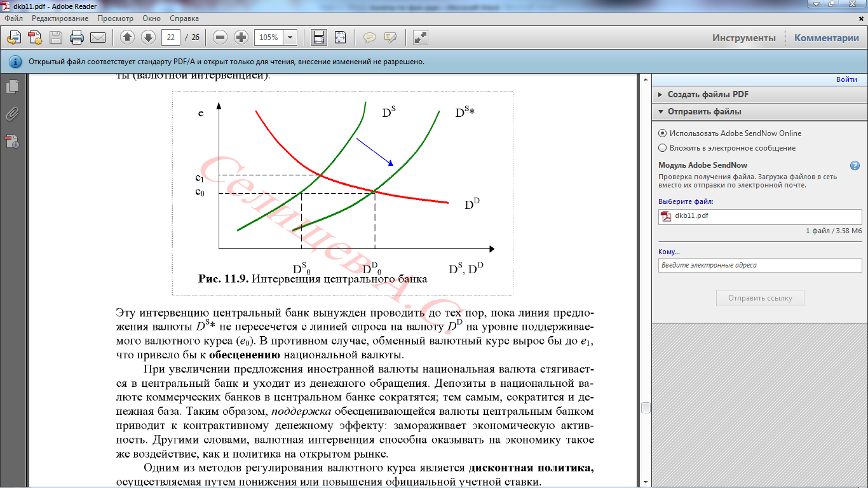Open the Окно menu
Image resolution: width=868 pixels, height=488 pixels.
click(152, 18)
